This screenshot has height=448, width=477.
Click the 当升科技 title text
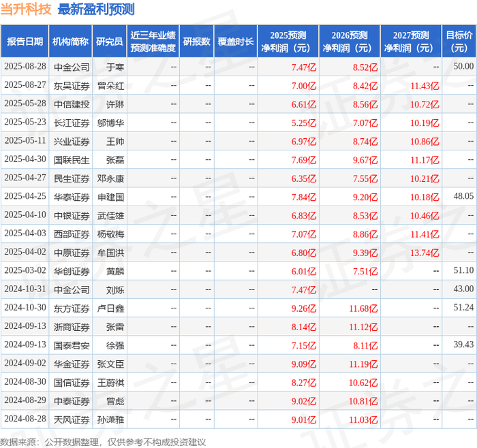click(x=26, y=9)
